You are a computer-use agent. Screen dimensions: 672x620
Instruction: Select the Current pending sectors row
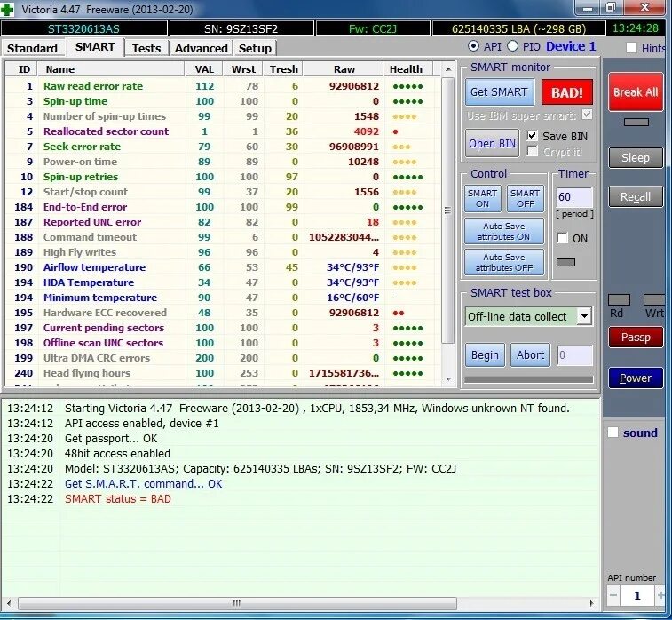pos(223,328)
